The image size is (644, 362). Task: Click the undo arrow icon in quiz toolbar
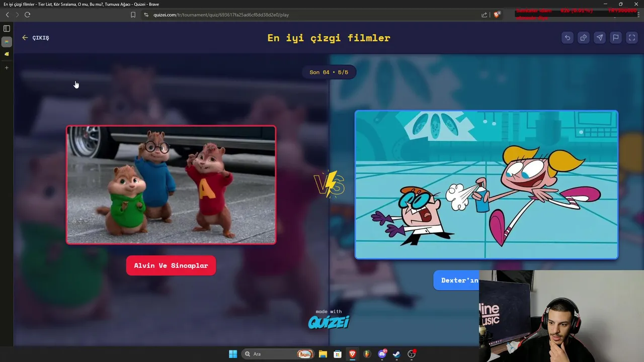point(568,38)
